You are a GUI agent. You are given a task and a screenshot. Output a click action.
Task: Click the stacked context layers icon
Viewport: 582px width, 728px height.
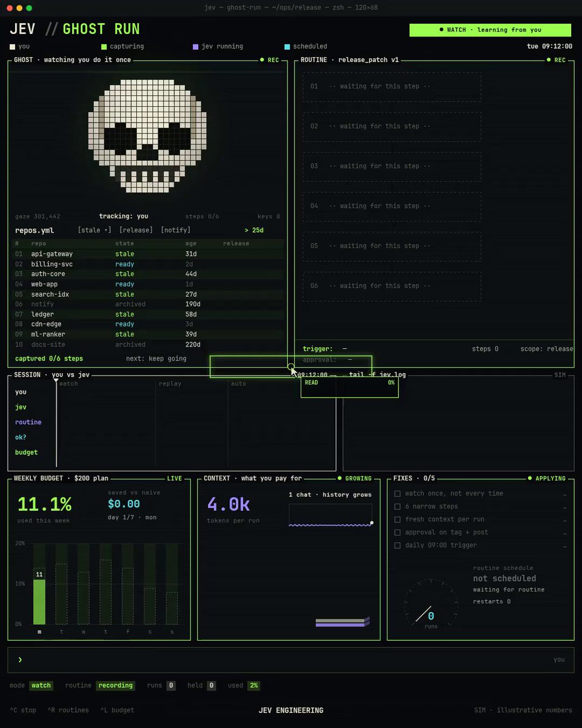coord(343,622)
